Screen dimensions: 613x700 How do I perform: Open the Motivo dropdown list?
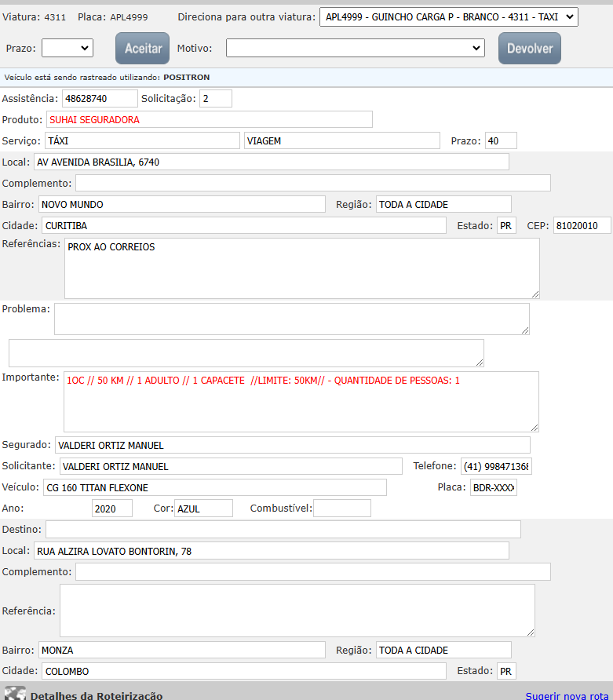pyautogui.click(x=355, y=48)
